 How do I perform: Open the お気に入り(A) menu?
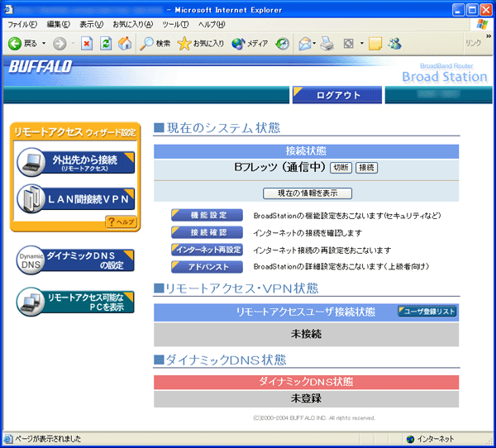pos(133,24)
